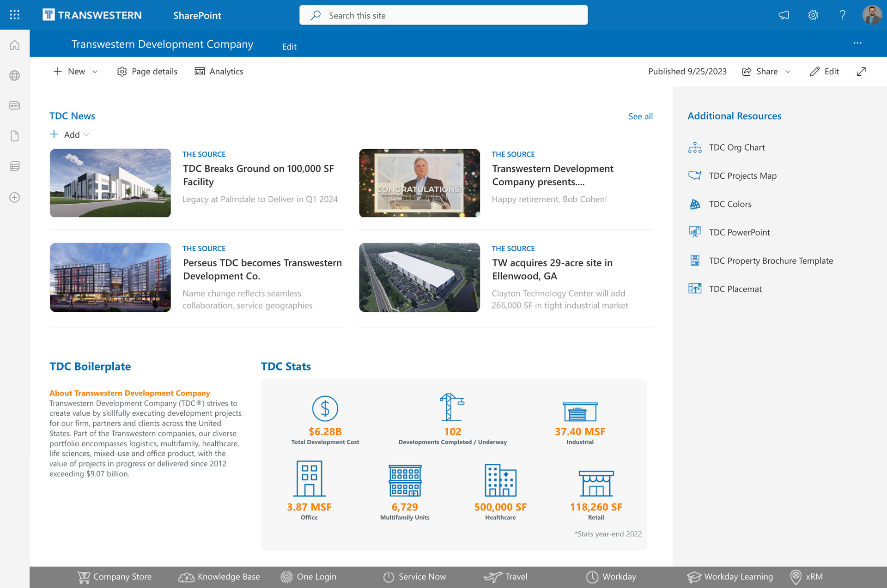Open TDC Org Chart resource link

[737, 147]
